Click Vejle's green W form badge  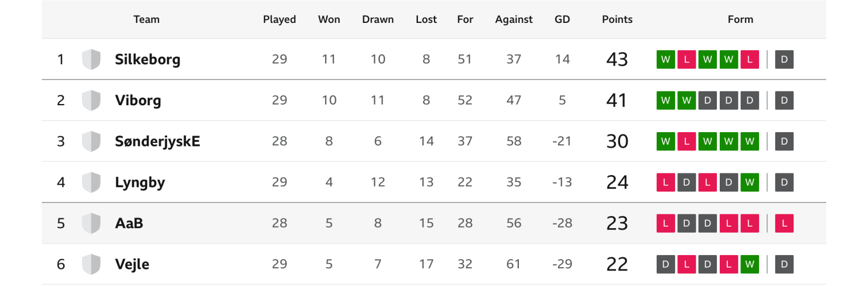tap(749, 264)
